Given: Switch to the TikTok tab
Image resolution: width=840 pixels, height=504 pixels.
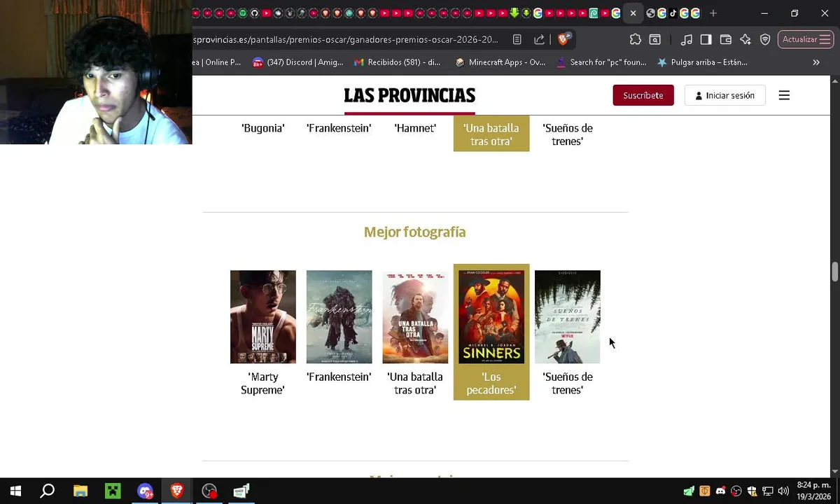Looking at the screenshot, I should [673, 13].
